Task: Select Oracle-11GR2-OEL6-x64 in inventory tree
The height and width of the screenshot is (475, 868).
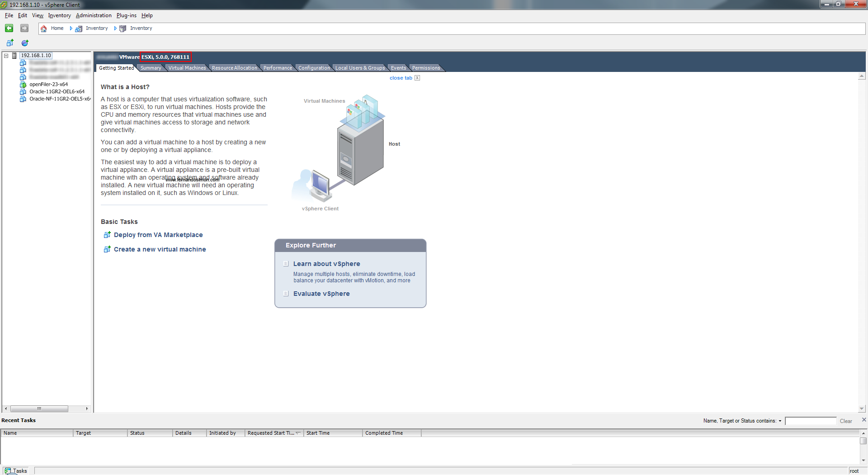Action: 57,92
